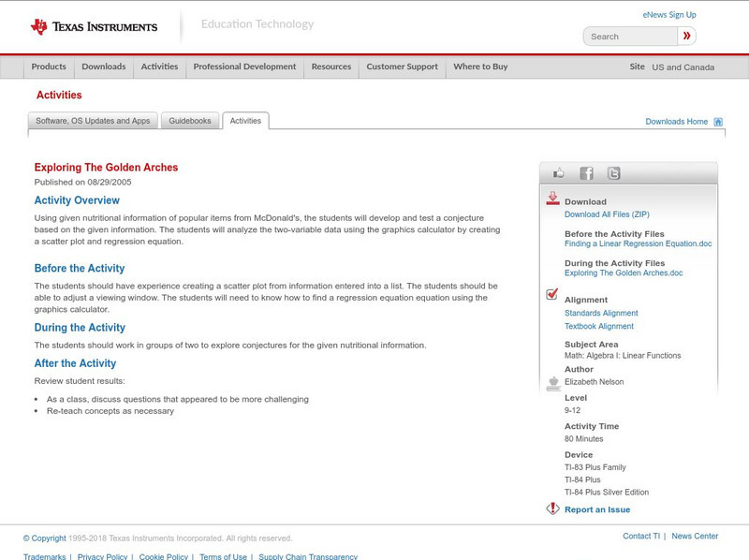This screenshot has width=749, height=560.
Task: Open the News Center link
Action: coord(695,536)
